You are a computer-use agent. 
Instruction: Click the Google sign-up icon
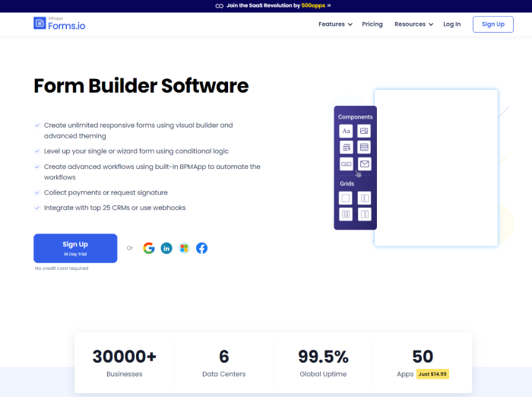click(148, 248)
